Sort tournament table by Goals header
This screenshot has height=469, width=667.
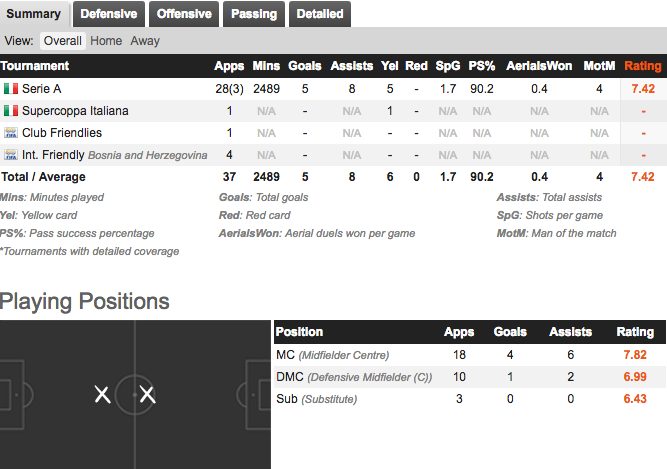point(305,66)
